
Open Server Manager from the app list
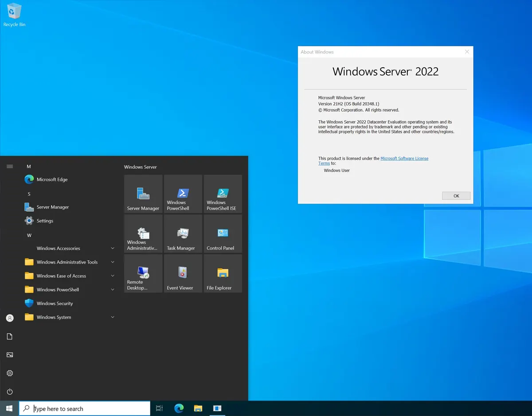[70, 207]
